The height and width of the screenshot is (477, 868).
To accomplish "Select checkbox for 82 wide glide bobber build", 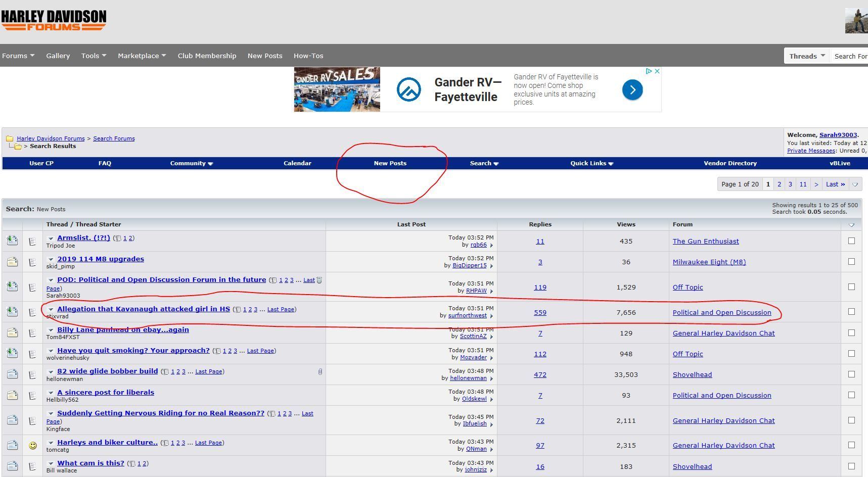I will 851,374.
